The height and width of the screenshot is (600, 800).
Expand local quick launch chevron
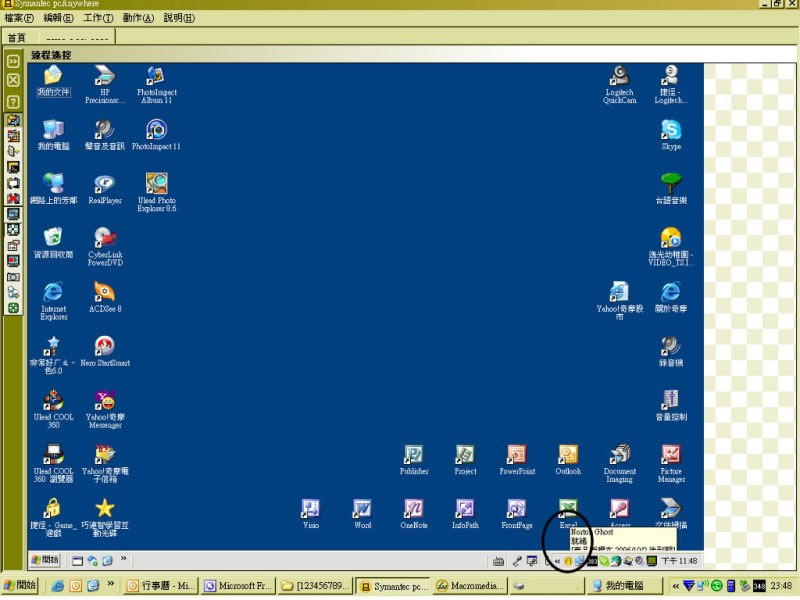pos(110,584)
